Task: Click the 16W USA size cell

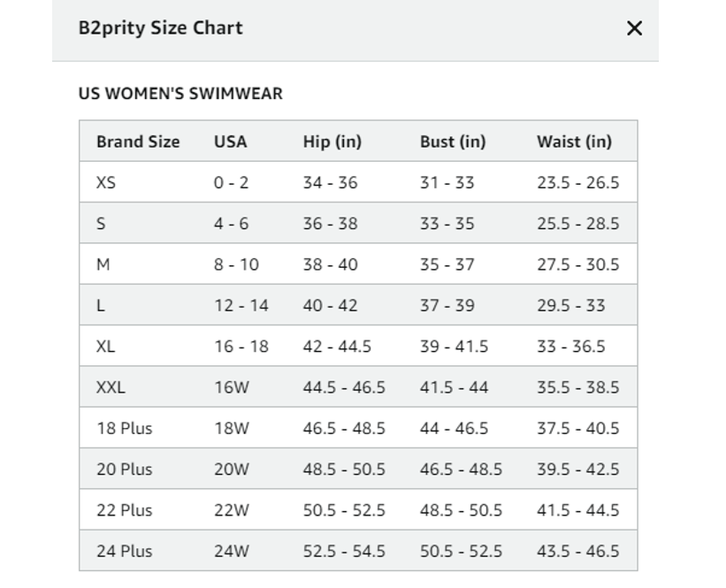Action: (x=231, y=387)
